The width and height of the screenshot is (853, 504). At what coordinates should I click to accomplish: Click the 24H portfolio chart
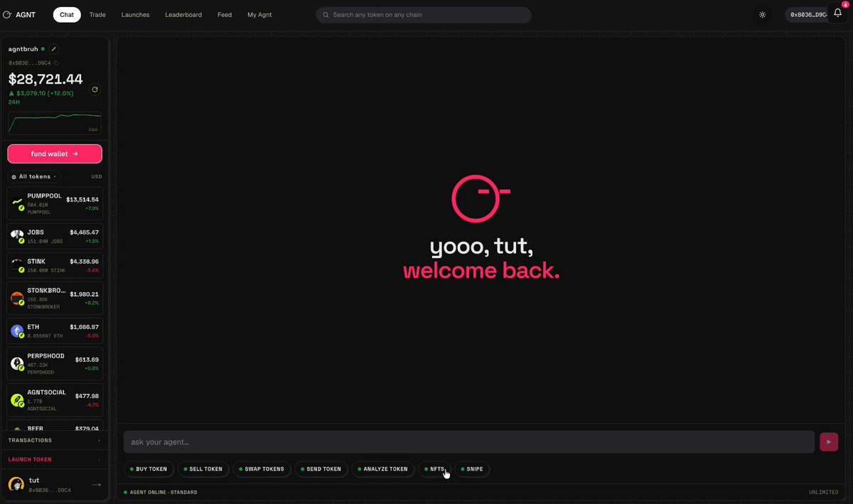click(x=55, y=123)
